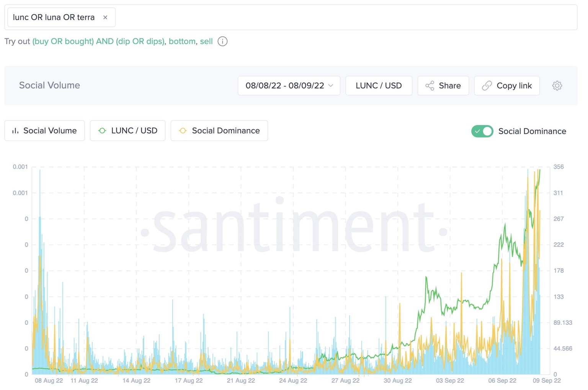Click the Social Dominance chip label
Image resolution: width=588 pixels, height=390 pixels.
[226, 131]
